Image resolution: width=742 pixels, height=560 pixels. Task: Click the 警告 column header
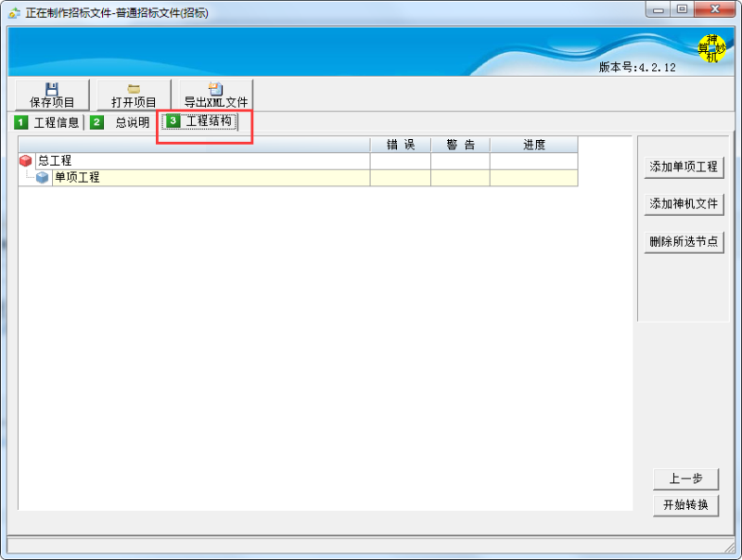click(460, 145)
